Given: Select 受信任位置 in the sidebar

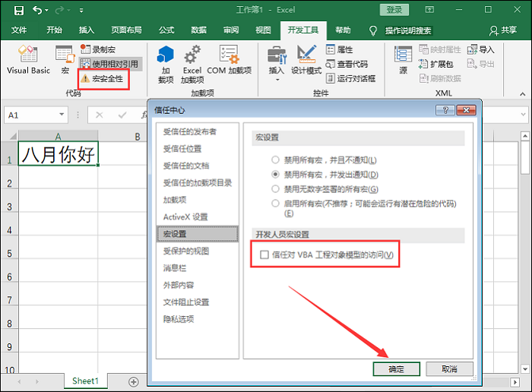Looking at the screenshot, I should coord(198,149).
